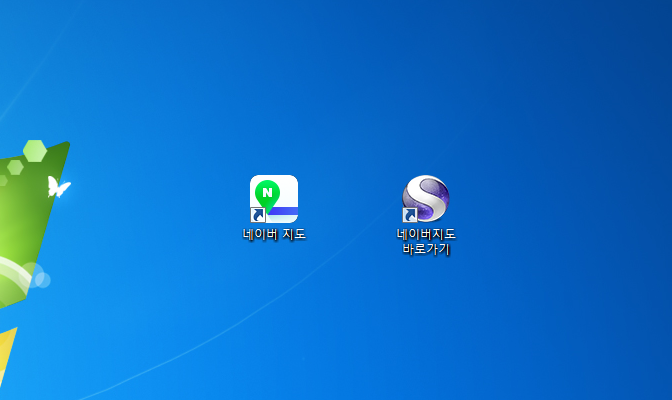The height and width of the screenshot is (400, 672).
Task: Click the '네이버 지도' icon label
Action: [x=274, y=234]
